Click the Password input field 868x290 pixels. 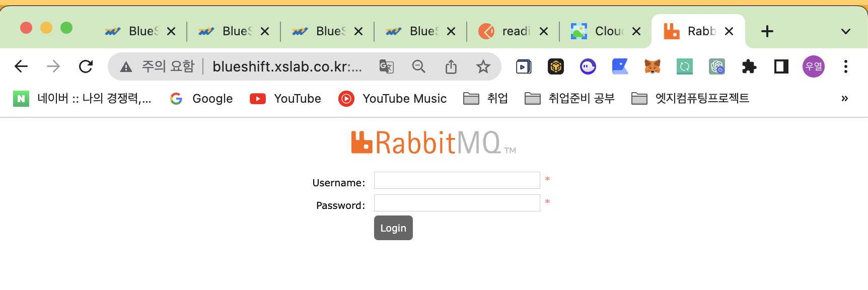pyautogui.click(x=457, y=203)
